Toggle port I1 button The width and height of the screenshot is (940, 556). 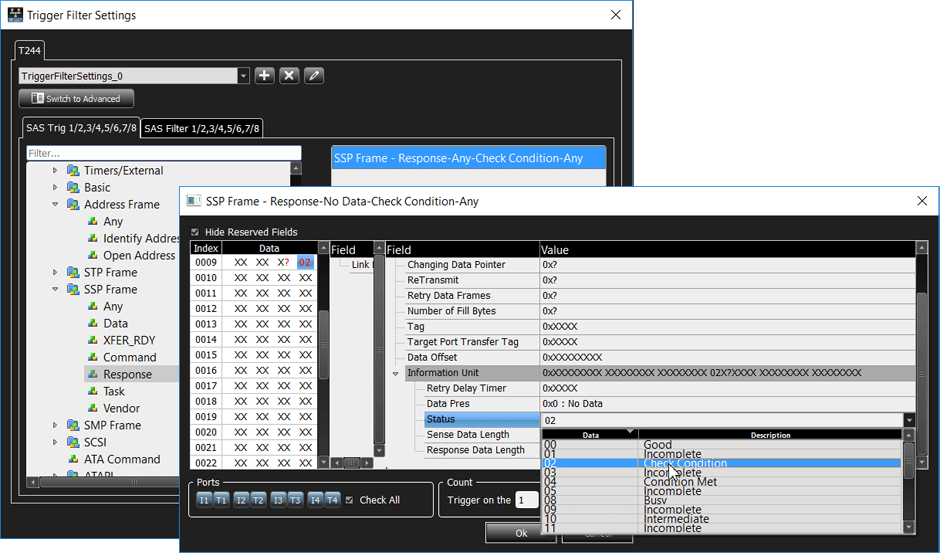pyautogui.click(x=204, y=500)
